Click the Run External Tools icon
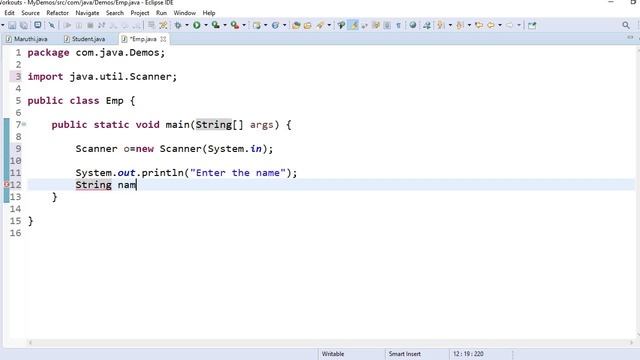The image size is (640, 360). tap(235, 25)
